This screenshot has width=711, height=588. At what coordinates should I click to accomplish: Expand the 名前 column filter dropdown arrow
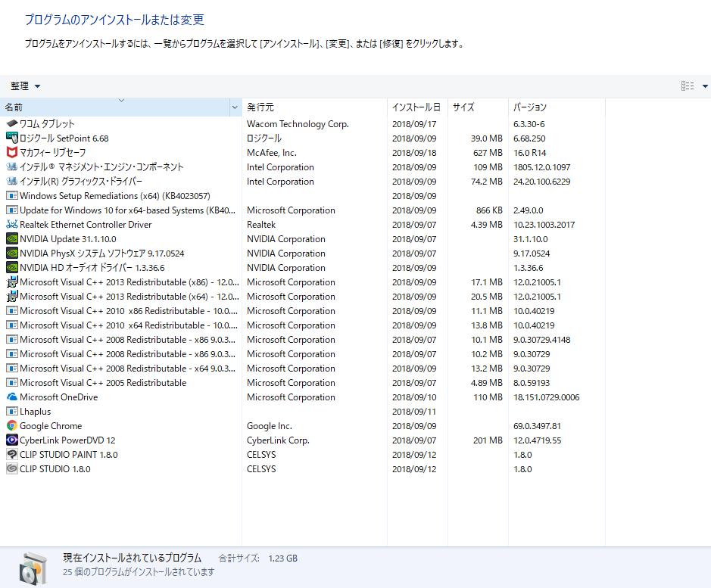tap(234, 108)
